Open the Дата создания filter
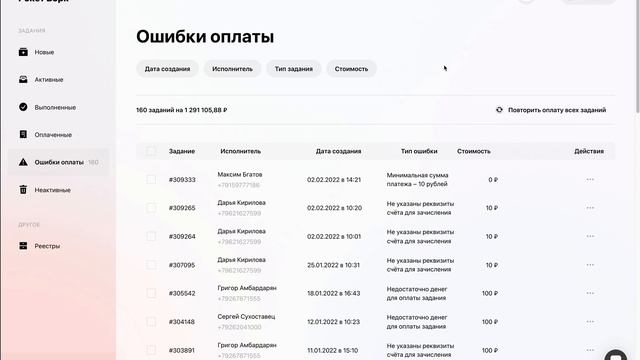 click(167, 69)
